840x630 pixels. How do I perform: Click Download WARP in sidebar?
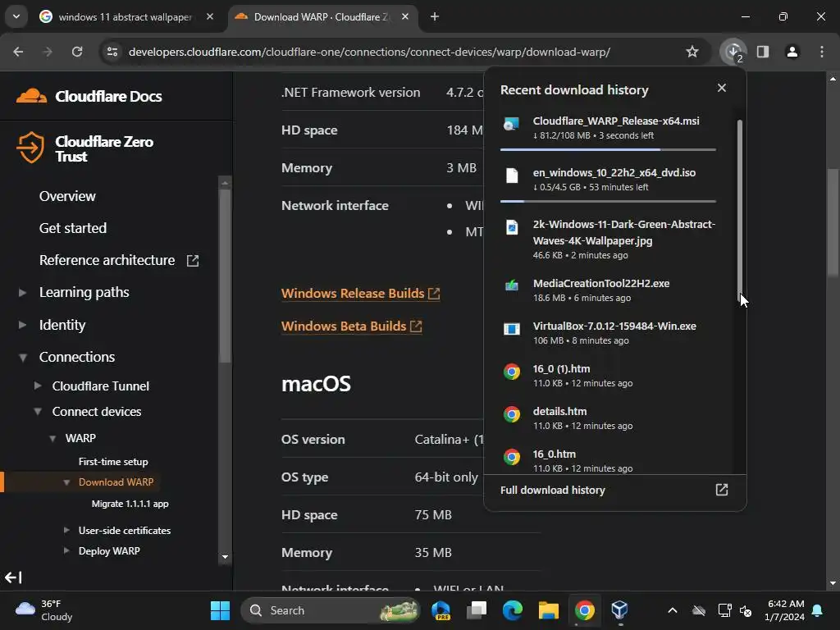pos(116,482)
